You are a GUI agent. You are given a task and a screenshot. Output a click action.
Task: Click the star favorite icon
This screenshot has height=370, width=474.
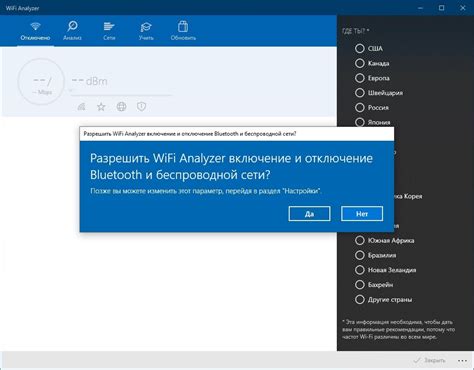click(101, 107)
